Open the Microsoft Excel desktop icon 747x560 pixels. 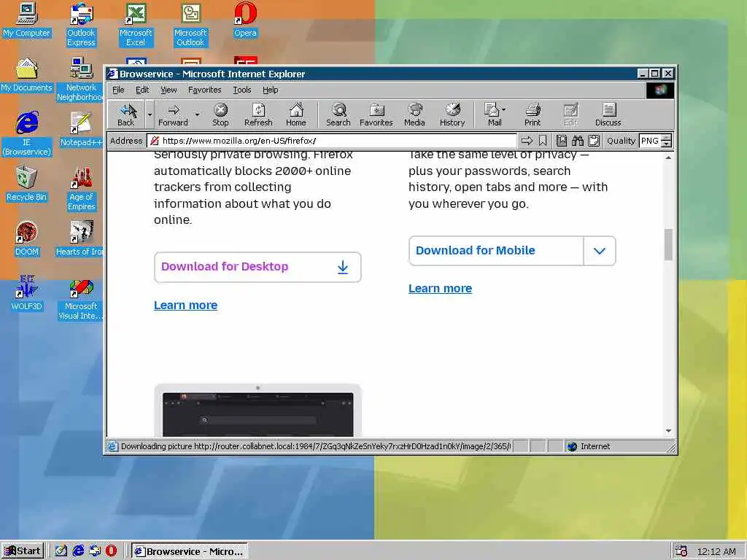(136, 25)
